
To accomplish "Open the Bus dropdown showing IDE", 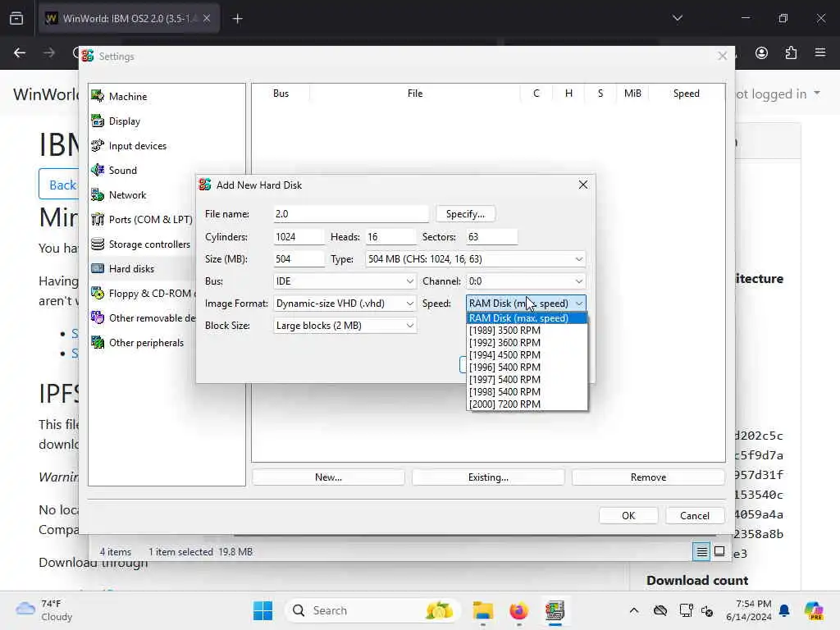I will pos(345,281).
